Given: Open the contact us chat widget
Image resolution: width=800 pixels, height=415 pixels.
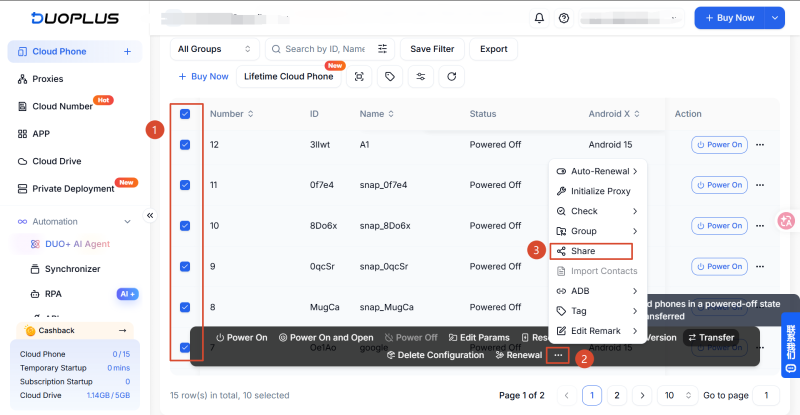Looking at the screenshot, I should [x=790, y=346].
